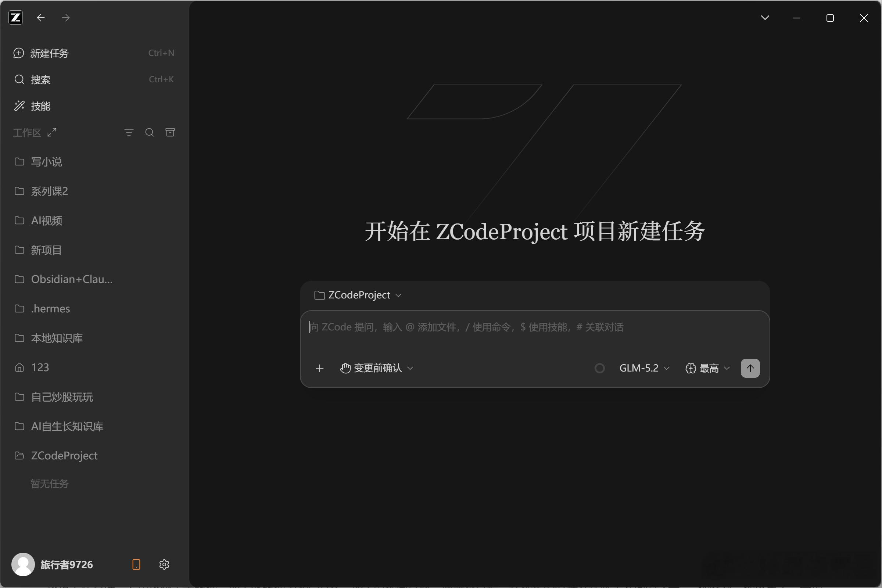Click the open-folder icon beside ZCodeProject
This screenshot has height=588, width=882.
tap(19, 456)
